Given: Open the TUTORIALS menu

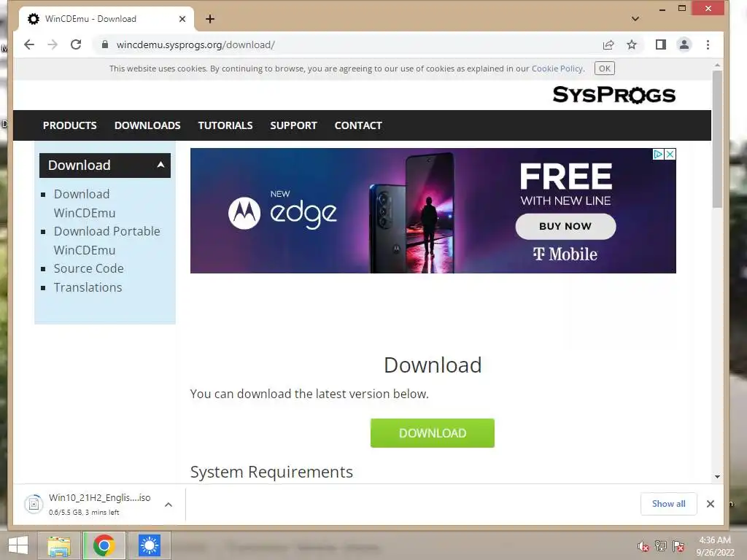Looking at the screenshot, I should tap(225, 125).
